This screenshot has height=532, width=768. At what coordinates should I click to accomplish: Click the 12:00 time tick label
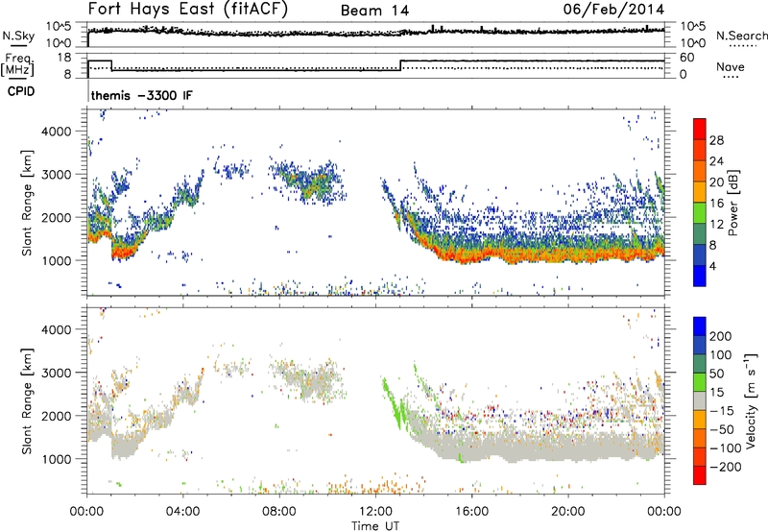click(375, 512)
